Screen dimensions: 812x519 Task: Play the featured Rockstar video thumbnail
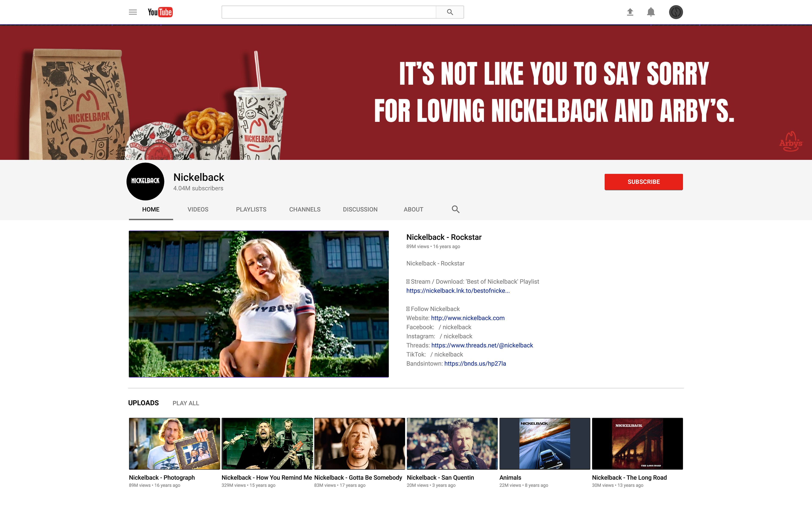pyautogui.click(x=259, y=304)
